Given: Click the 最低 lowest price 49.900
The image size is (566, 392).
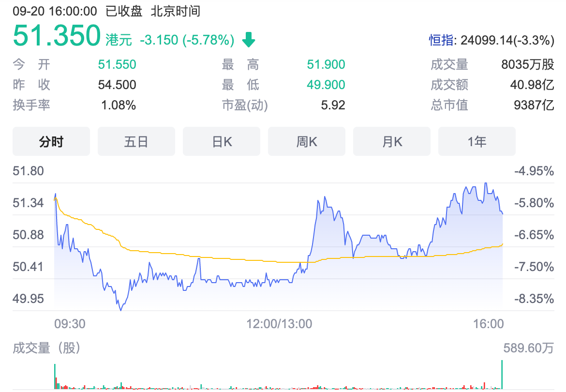Looking at the screenshot, I should 326,84.
